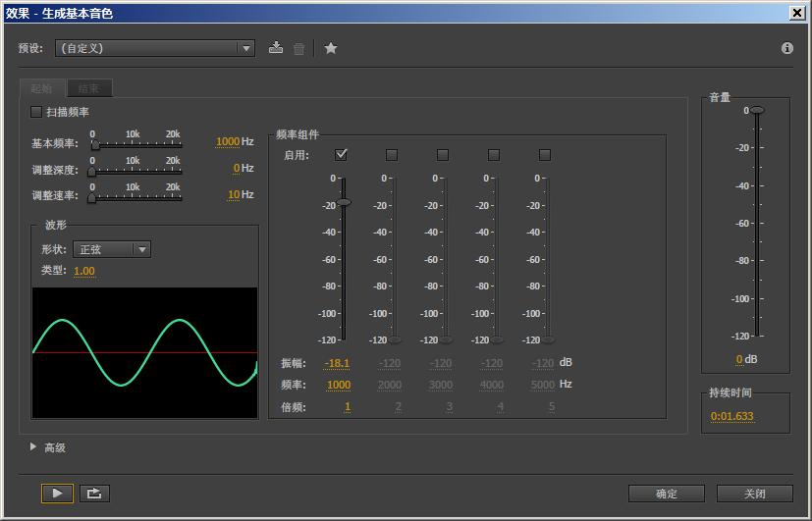Click the 音量 volume slider handle
Image resolution: width=812 pixels, height=521 pixels.
coord(757,110)
